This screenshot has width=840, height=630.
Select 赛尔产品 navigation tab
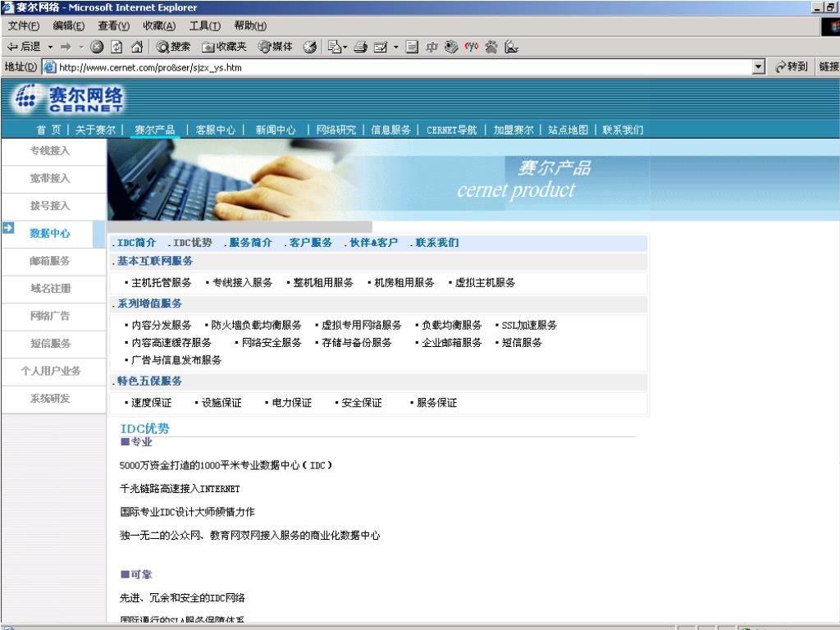[155, 130]
